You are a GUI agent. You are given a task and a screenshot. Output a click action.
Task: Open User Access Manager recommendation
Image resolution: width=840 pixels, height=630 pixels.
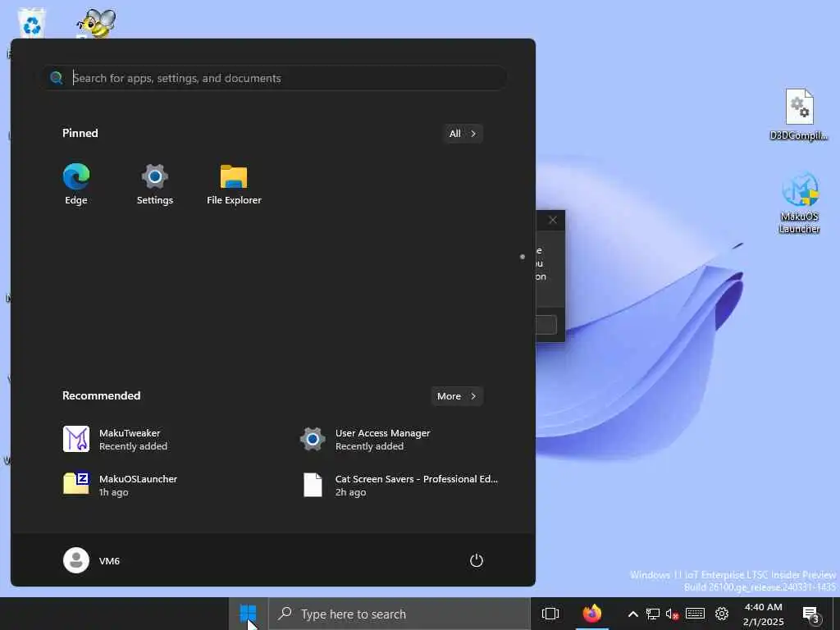(365, 440)
